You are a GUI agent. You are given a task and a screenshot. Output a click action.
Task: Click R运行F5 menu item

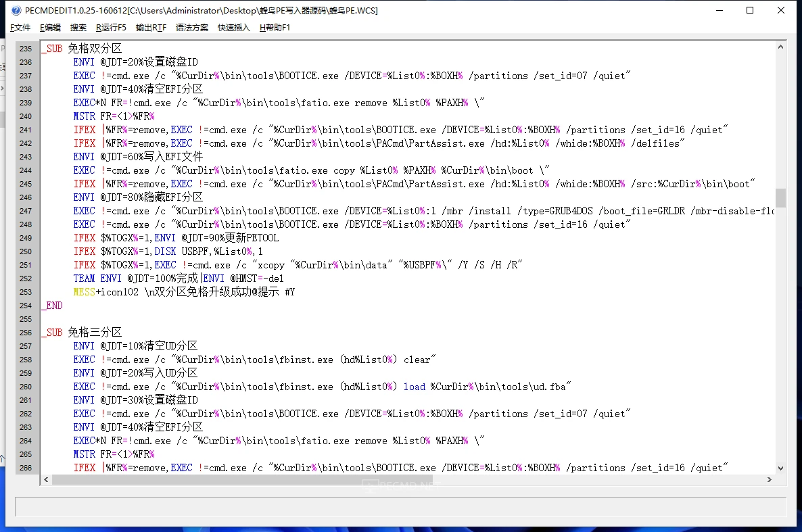[x=111, y=28]
